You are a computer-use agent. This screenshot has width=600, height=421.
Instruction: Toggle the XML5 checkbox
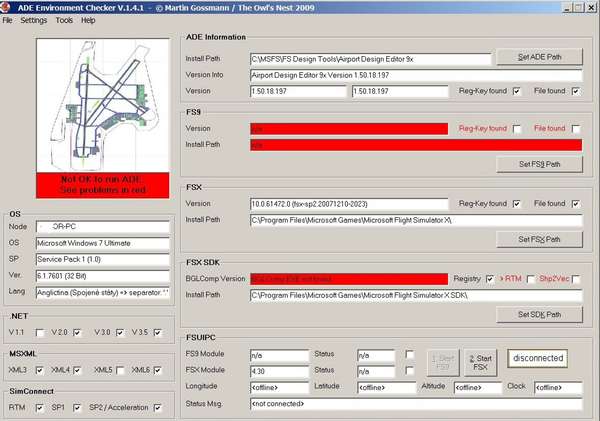120,370
